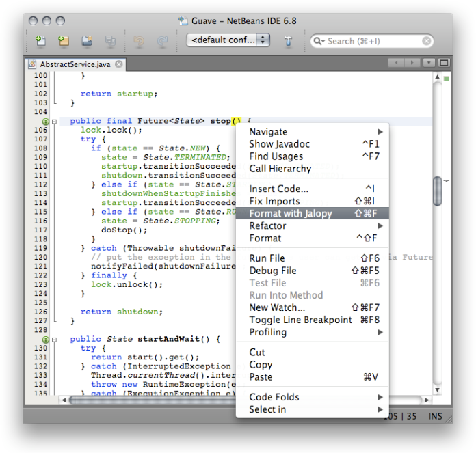Click the horizontal scrollbar left arrow
The width and height of the screenshot is (476, 453).
click(x=64, y=400)
